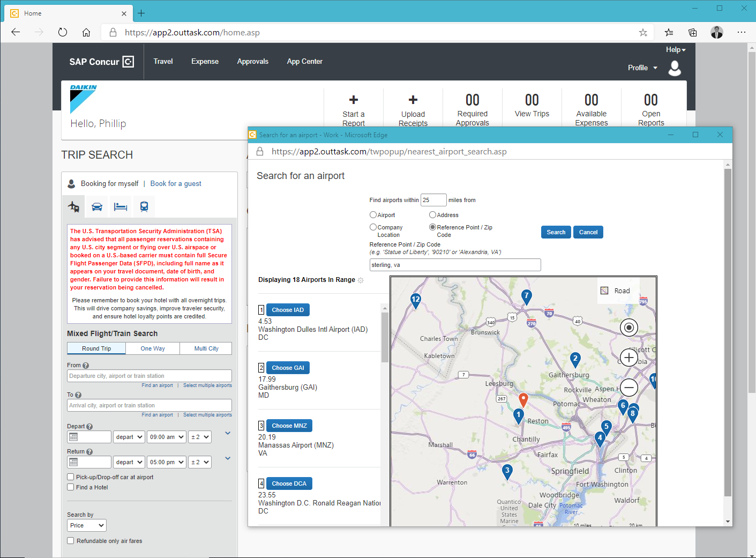Screen dimensions: 756x558
Task: Click the Book for a guest link
Action: tap(176, 184)
